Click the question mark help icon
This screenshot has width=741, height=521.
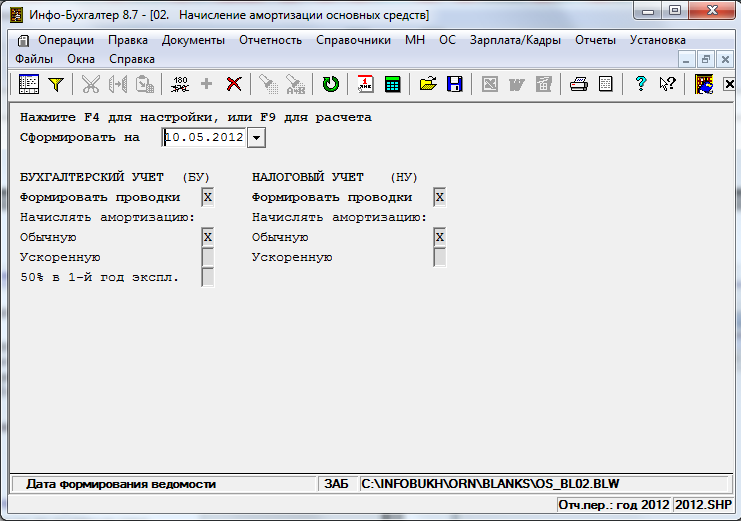[x=641, y=84]
